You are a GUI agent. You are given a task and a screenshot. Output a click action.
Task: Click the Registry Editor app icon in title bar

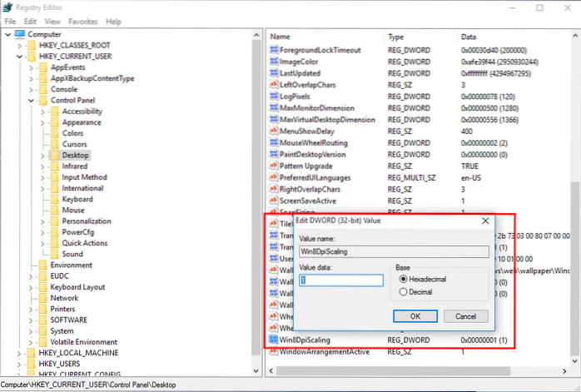tap(8, 7)
